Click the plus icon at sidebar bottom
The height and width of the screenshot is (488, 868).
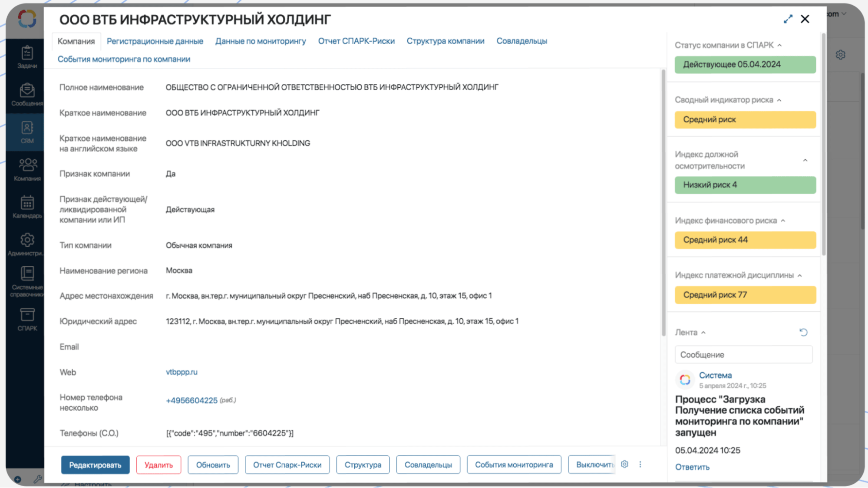pyautogui.click(x=17, y=479)
